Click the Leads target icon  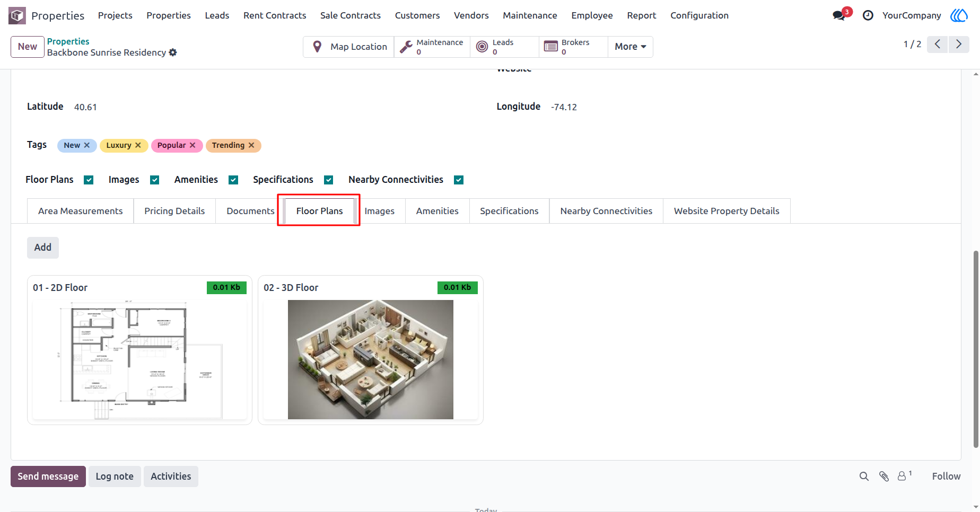click(482, 47)
